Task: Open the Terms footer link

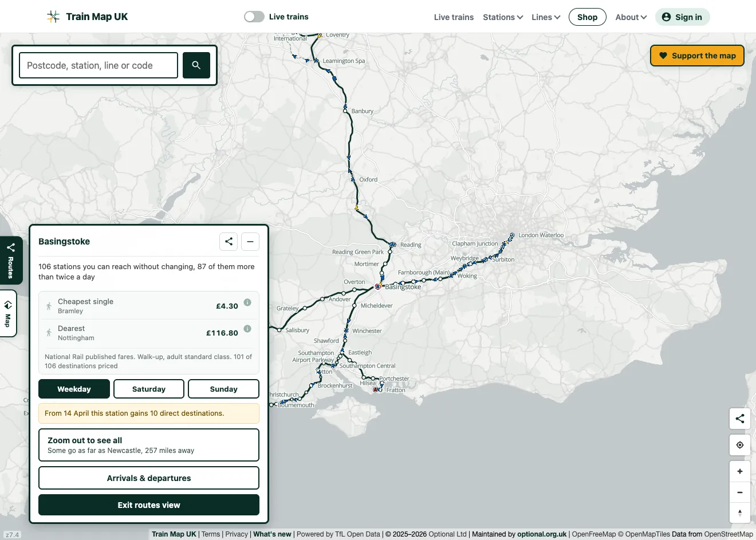Action: 211,534
